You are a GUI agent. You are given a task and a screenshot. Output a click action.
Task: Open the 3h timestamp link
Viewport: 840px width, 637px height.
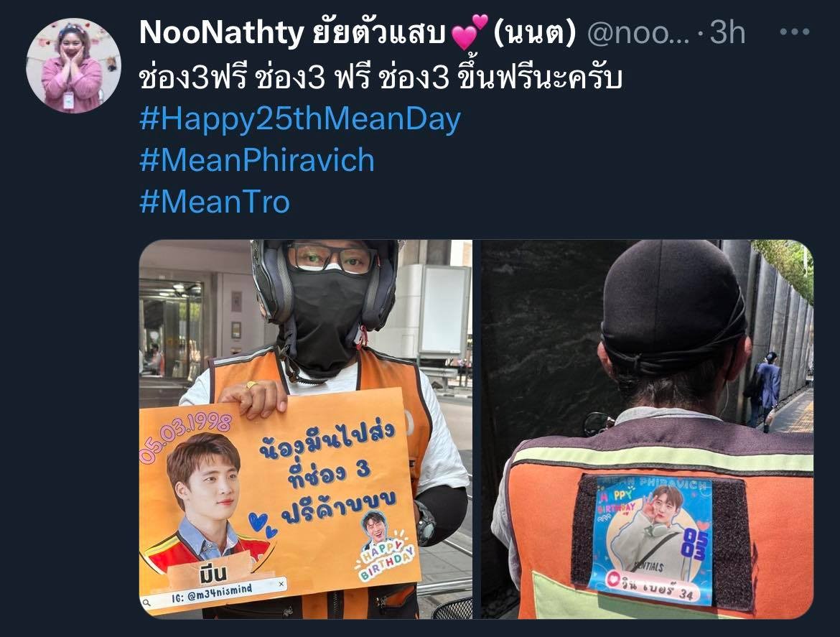727,33
